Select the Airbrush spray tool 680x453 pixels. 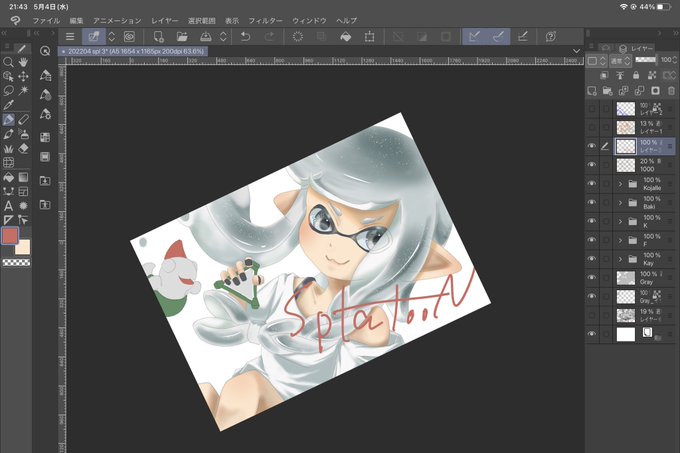click(23, 134)
